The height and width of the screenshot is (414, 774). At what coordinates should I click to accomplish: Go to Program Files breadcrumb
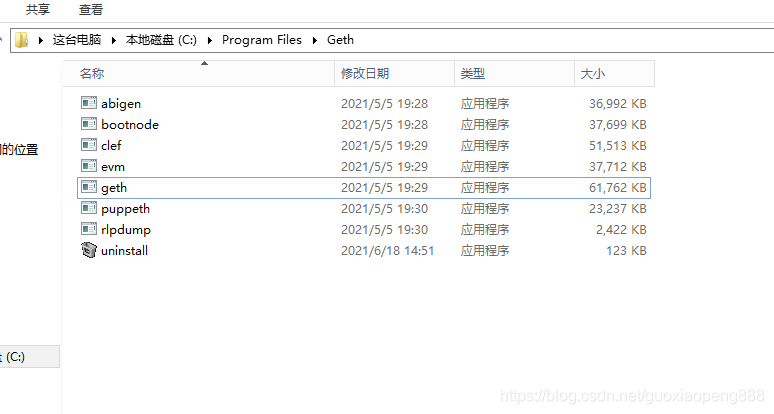[262, 40]
